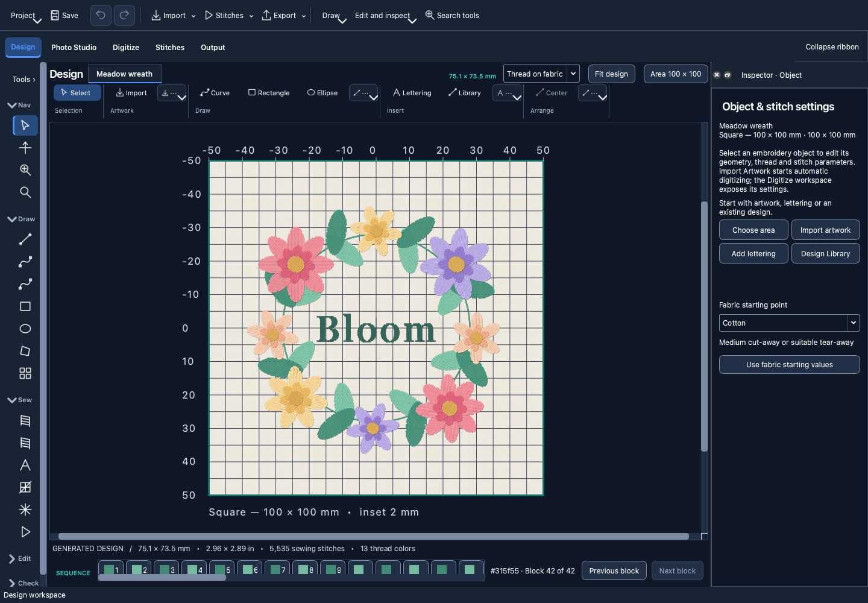
Task: Undock the Inspector panel with the pop-out icon
Action: coord(728,75)
